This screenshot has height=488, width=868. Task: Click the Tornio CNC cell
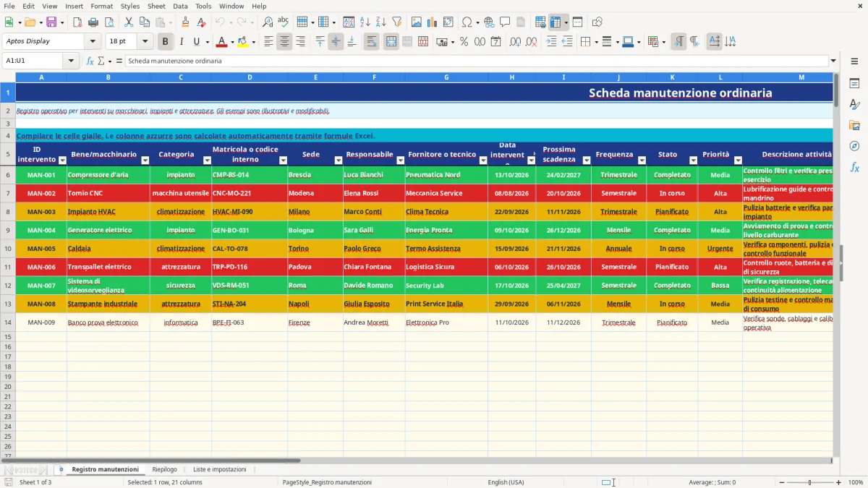tap(109, 193)
